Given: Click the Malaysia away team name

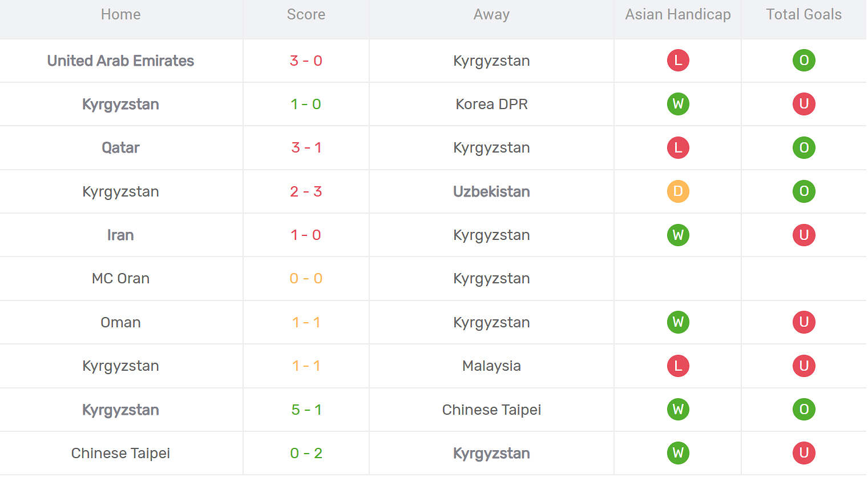Looking at the screenshot, I should pyautogui.click(x=491, y=366).
